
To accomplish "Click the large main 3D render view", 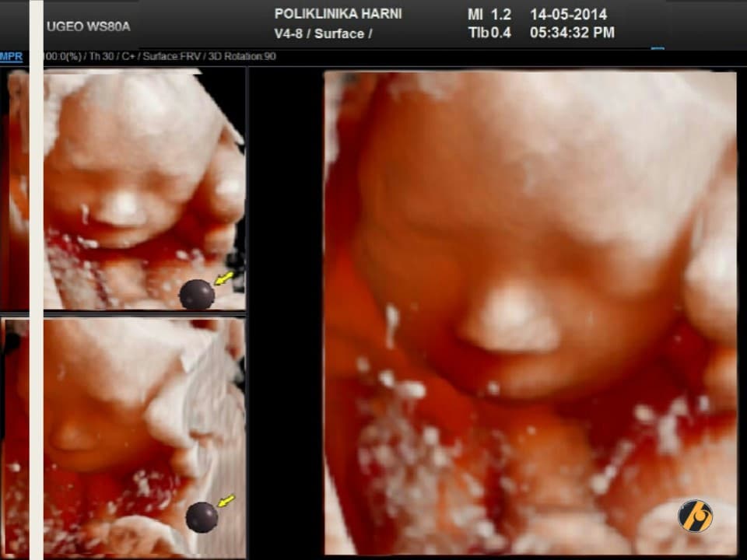I will (529, 311).
